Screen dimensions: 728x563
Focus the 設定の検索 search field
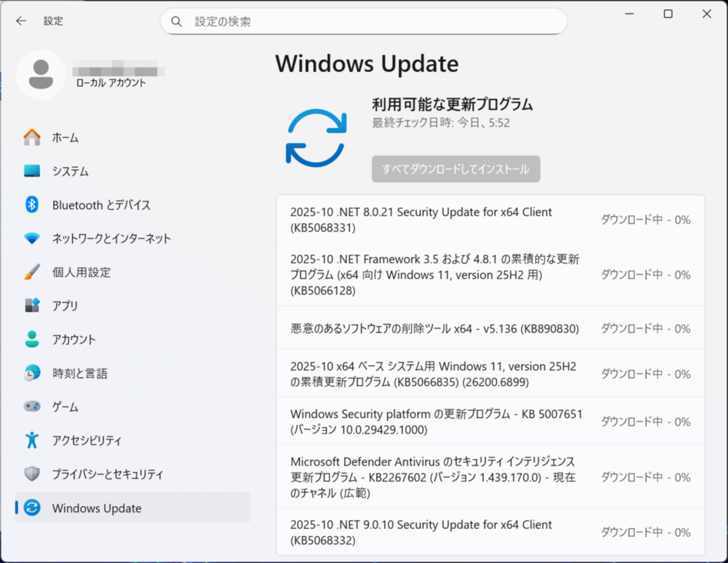[x=364, y=21]
